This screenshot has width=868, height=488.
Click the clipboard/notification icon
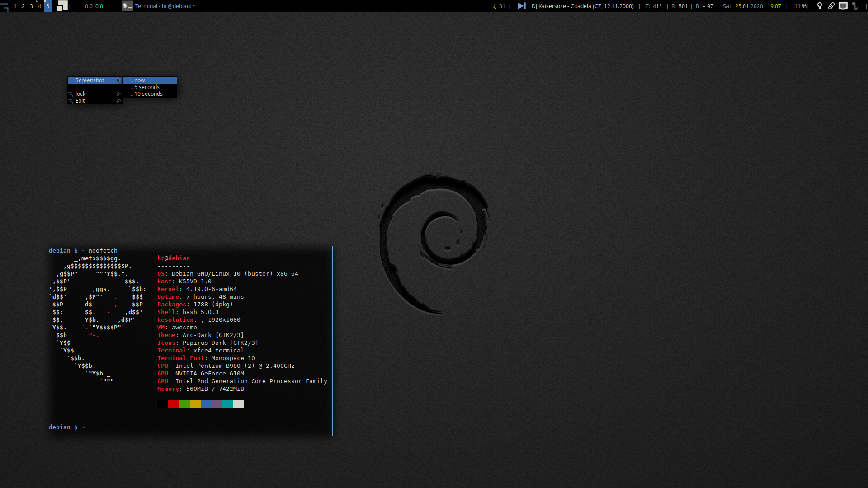pos(831,6)
